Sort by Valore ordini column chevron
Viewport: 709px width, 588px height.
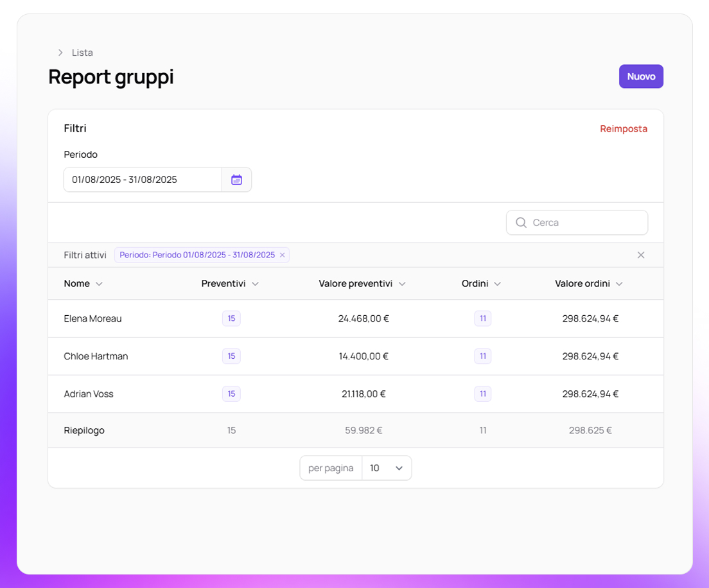[619, 284]
